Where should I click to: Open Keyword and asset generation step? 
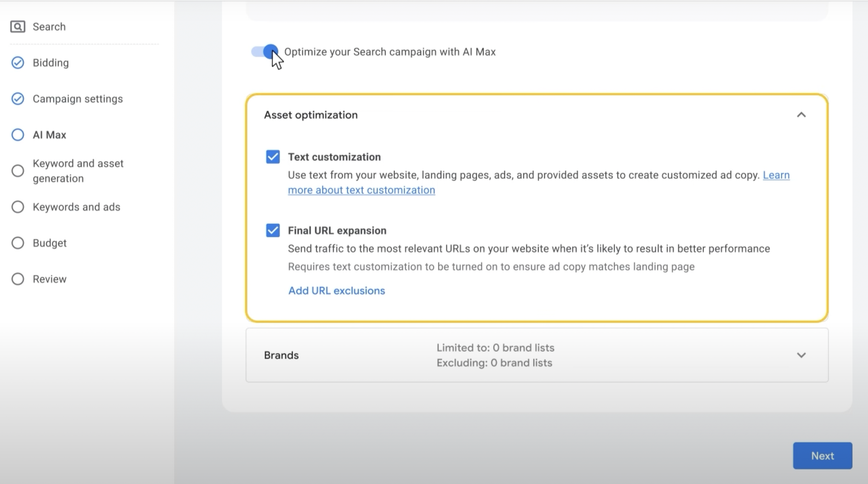click(x=78, y=171)
